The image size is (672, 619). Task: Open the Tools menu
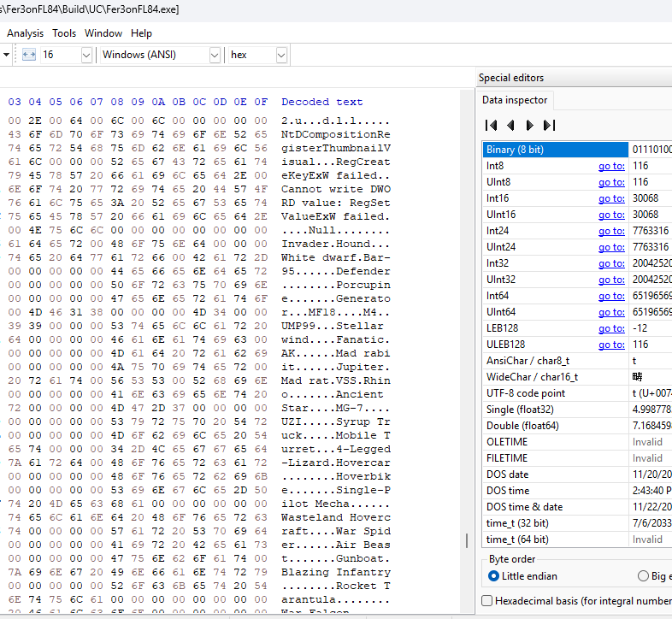click(64, 33)
